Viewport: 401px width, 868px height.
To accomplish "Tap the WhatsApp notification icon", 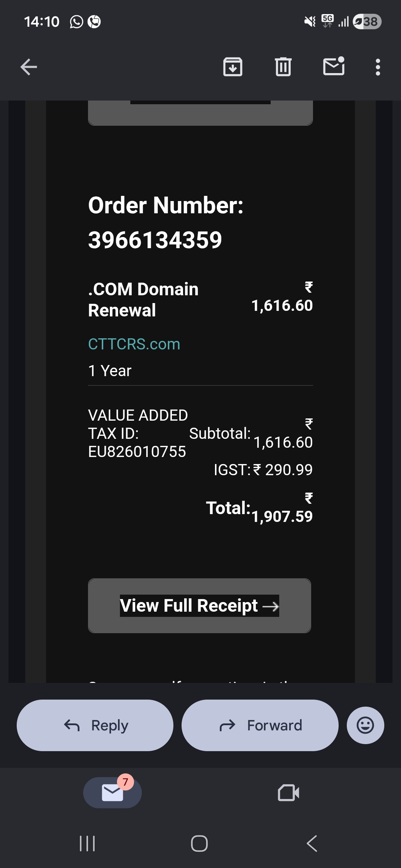I will tap(76, 22).
